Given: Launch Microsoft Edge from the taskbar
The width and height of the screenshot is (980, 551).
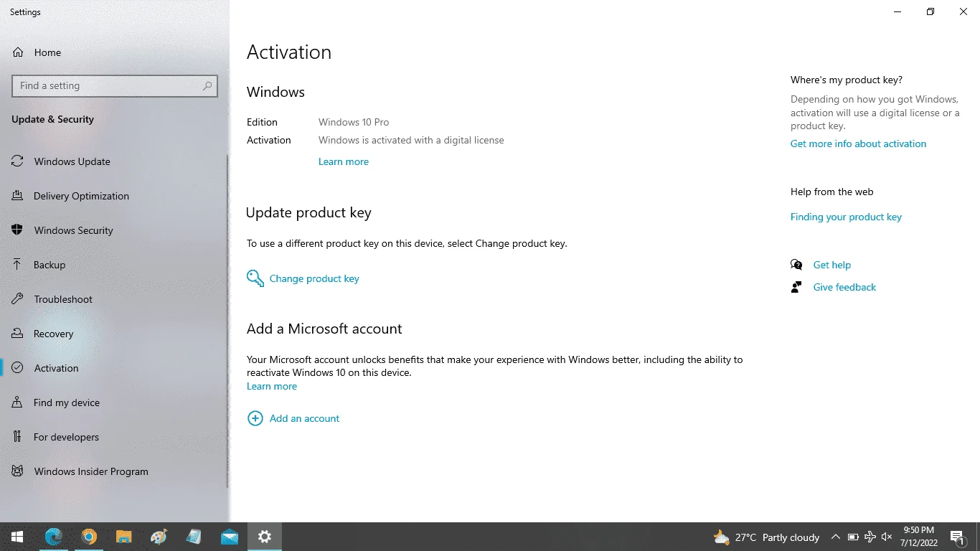Looking at the screenshot, I should pos(53,537).
